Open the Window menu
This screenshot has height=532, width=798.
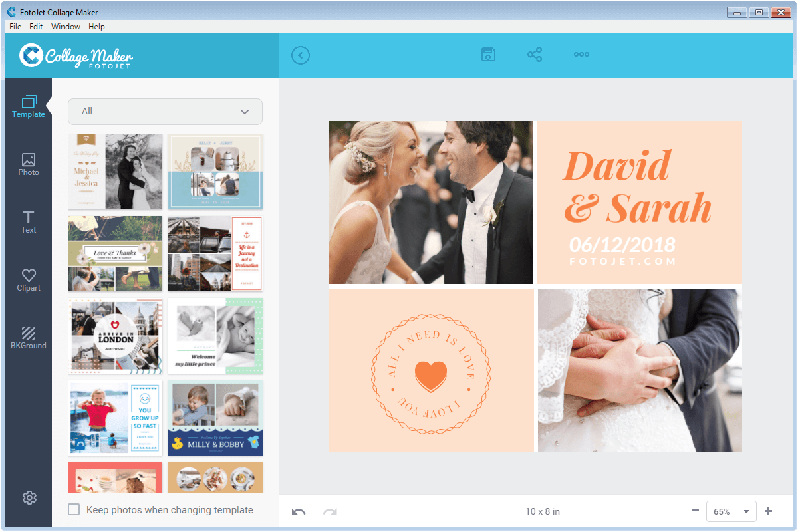pos(65,26)
